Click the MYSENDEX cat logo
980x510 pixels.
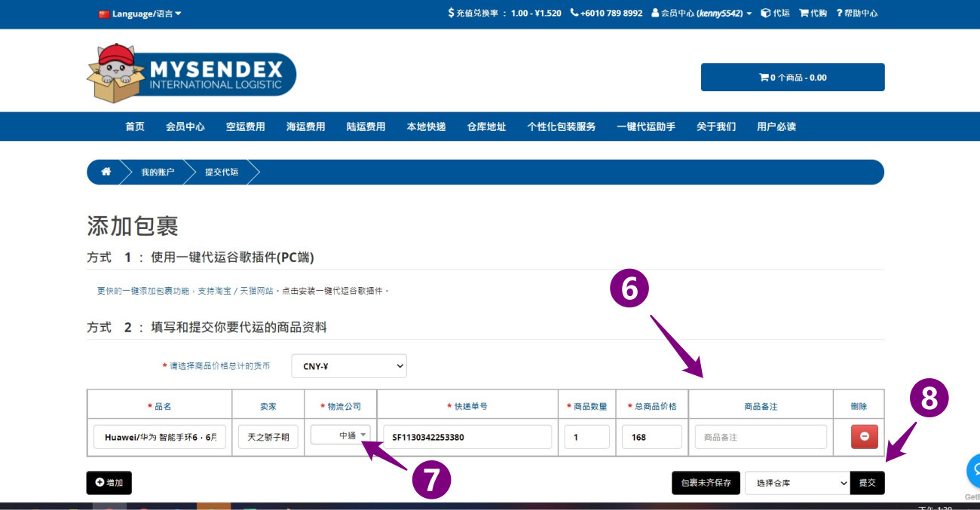point(191,74)
